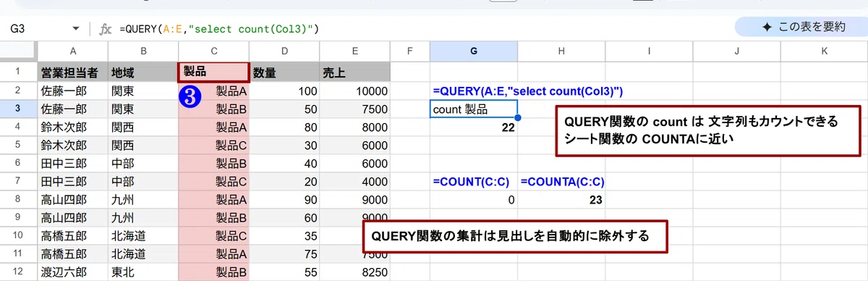Screen dimensions: 868x281
Task: Select row 12 header
Action: [x=19, y=272]
